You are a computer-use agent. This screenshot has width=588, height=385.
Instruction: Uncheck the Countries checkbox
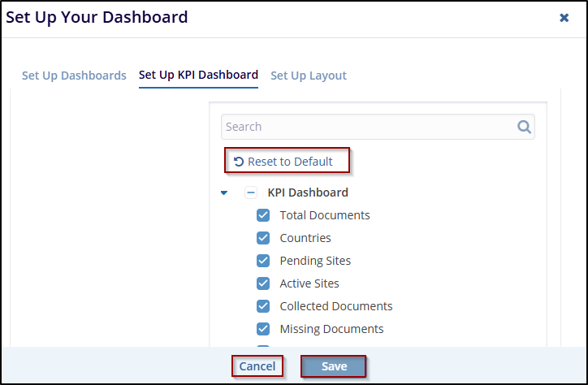(263, 238)
